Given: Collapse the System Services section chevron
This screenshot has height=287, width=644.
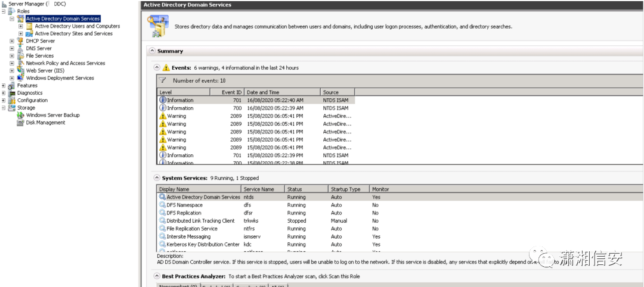Looking at the screenshot, I should 157,178.
